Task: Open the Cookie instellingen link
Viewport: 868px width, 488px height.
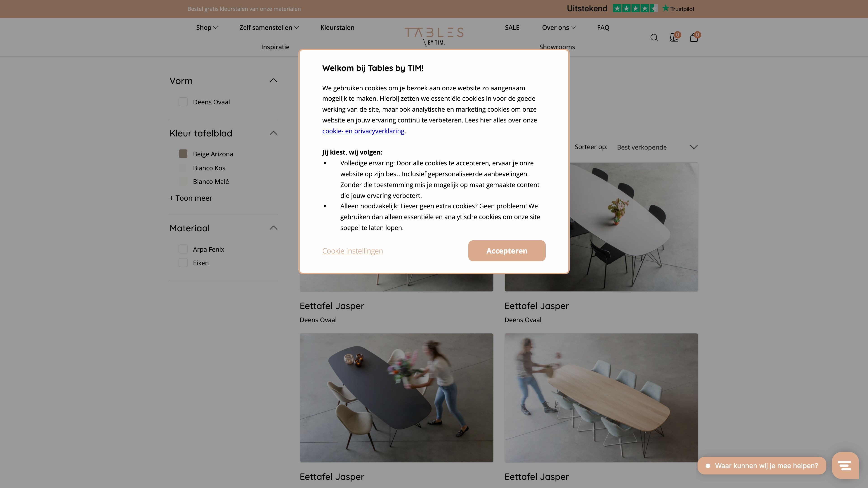Action: [x=352, y=251]
